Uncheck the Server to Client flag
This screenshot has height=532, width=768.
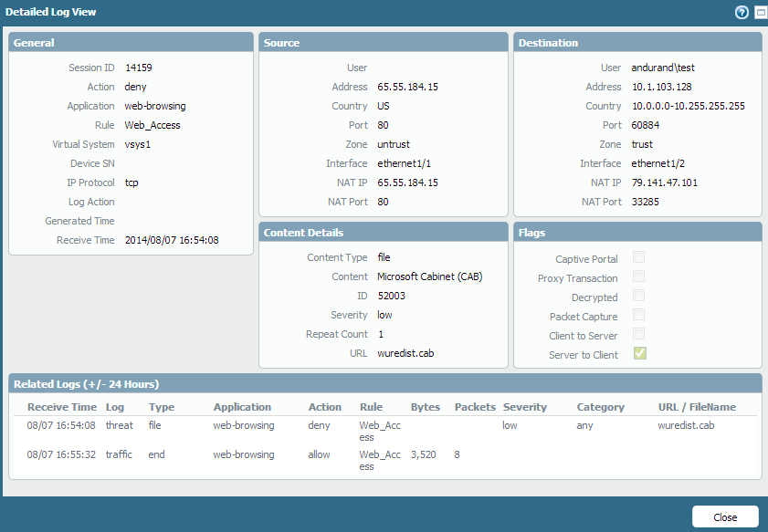point(639,354)
